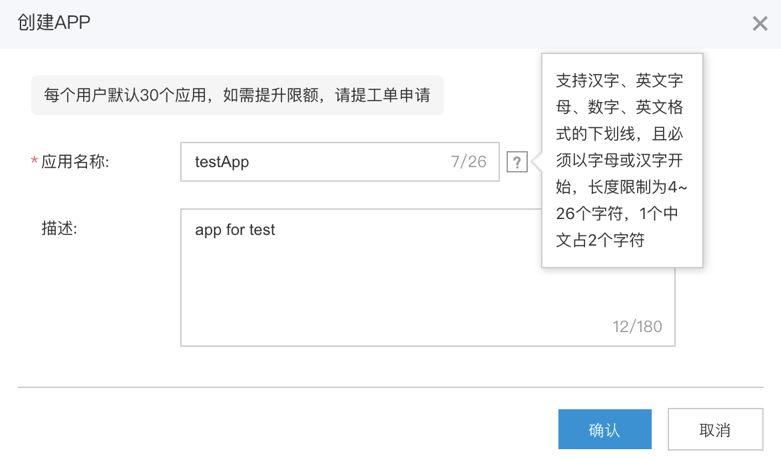This screenshot has height=459, width=781.
Task: Click the 7/26 character counter
Action: [x=468, y=162]
